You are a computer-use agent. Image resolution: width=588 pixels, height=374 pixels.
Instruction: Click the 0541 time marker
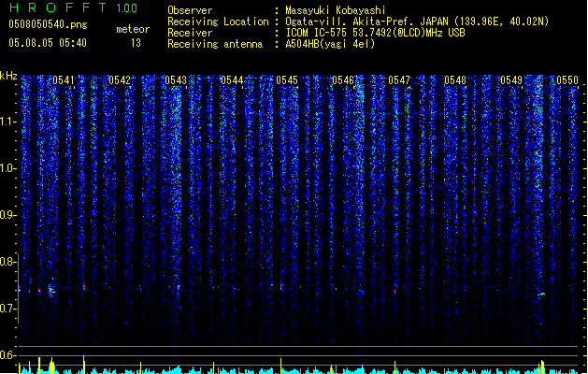click(64, 80)
